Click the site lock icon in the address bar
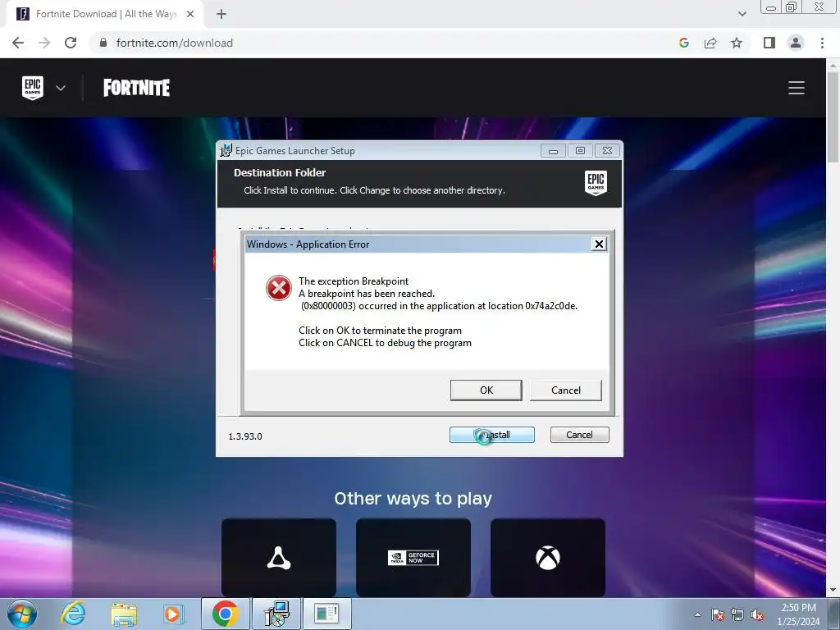This screenshot has width=840, height=630. point(103,43)
